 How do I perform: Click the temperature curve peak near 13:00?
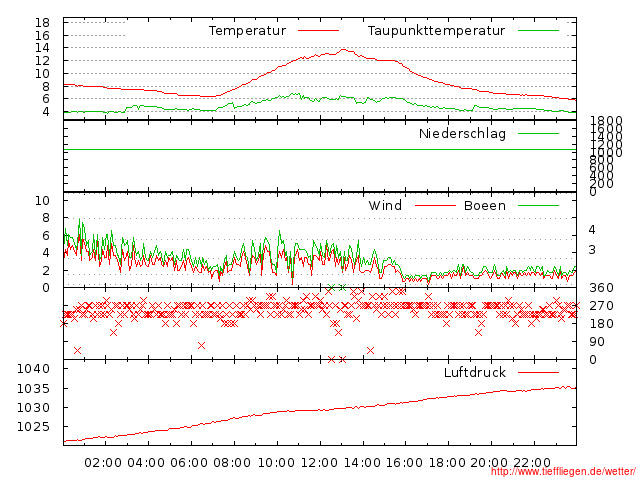[343, 50]
